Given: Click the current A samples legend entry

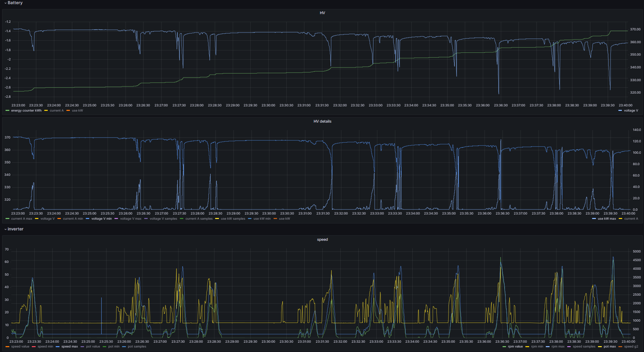Looking at the screenshot, I should 199,219.
